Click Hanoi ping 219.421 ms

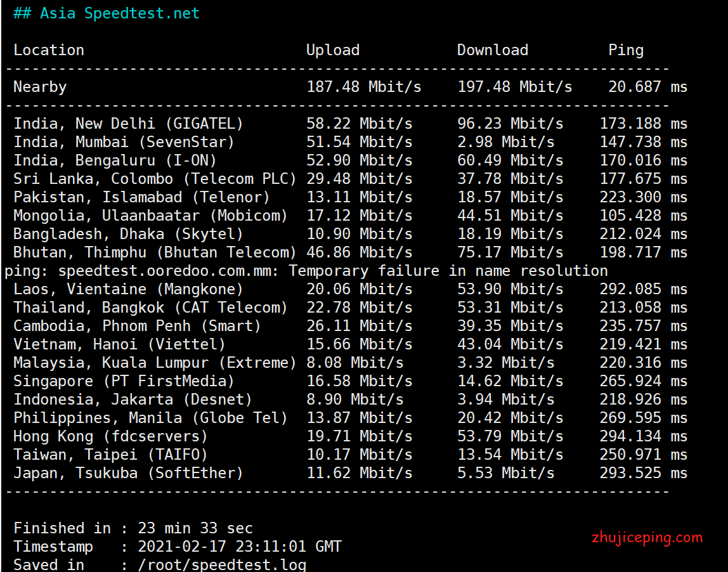click(x=644, y=344)
